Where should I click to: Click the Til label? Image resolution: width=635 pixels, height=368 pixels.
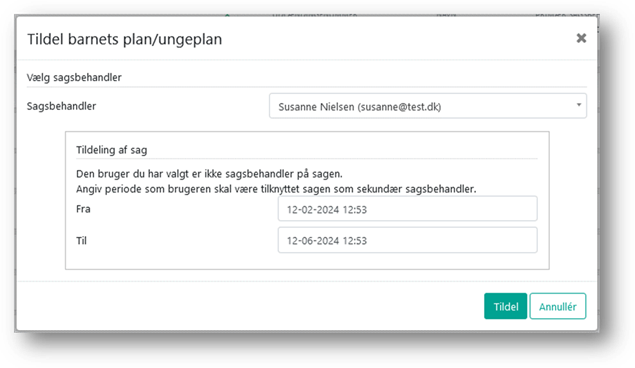coord(81,241)
